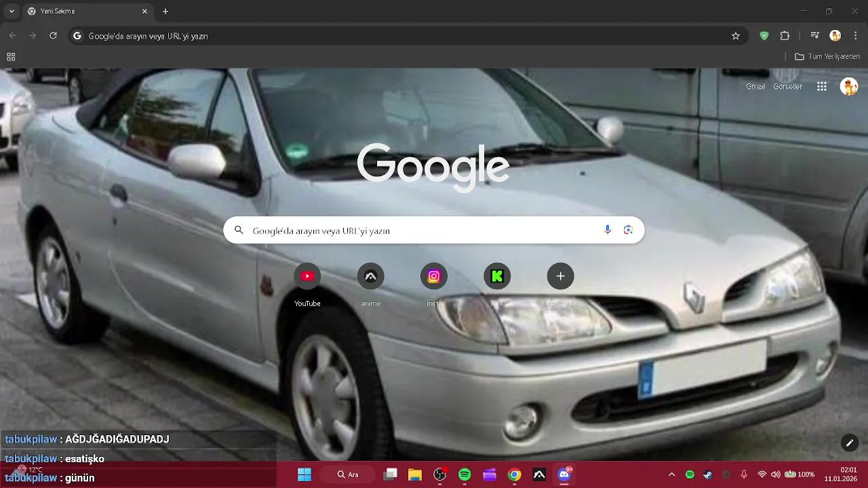
Task: Open Task View on the taskbar
Action: coord(391,474)
